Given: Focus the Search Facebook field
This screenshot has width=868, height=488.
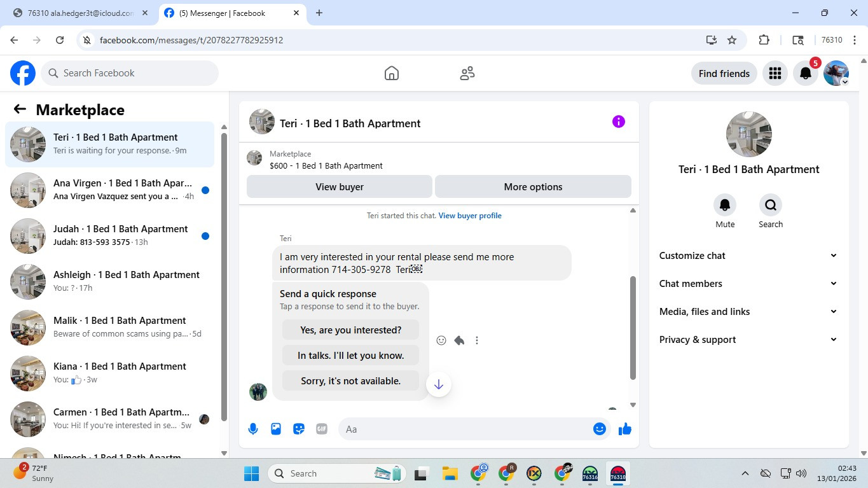Looking at the screenshot, I should tap(130, 73).
